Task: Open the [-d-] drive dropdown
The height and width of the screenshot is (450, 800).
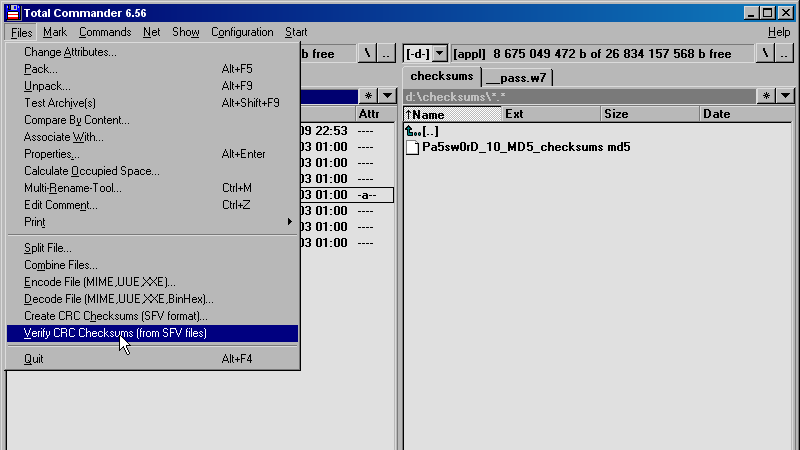Action: point(439,54)
